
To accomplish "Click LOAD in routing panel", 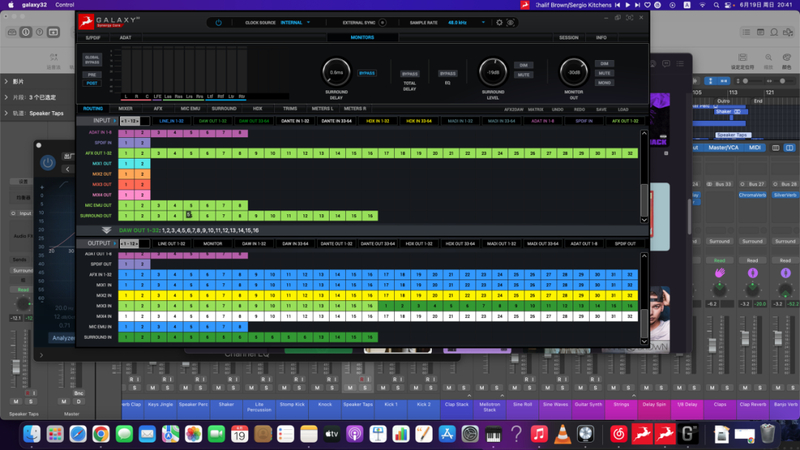I will coord(623,110).
